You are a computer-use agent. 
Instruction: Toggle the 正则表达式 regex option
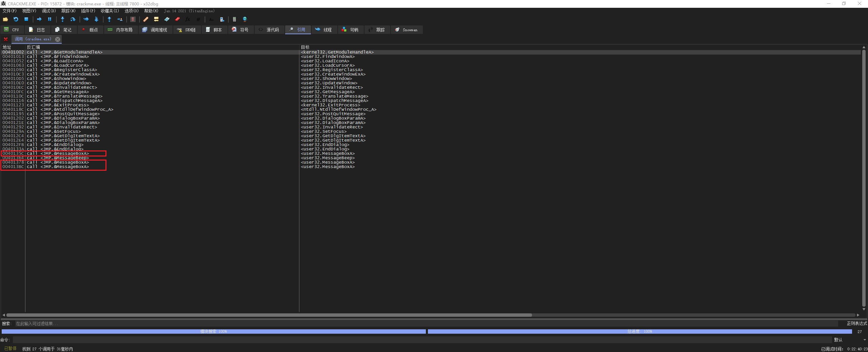pyautogui.click(x=856, y=324)
